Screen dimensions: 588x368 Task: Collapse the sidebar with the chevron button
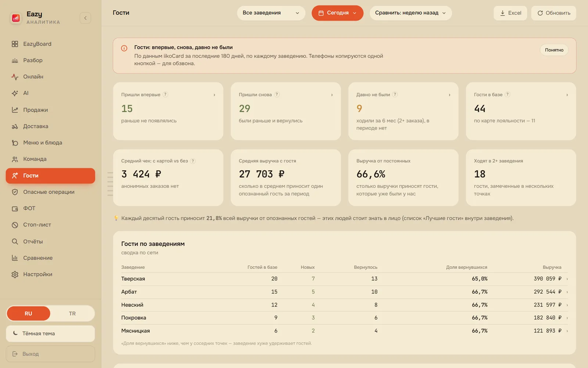[x=85, y=18]
